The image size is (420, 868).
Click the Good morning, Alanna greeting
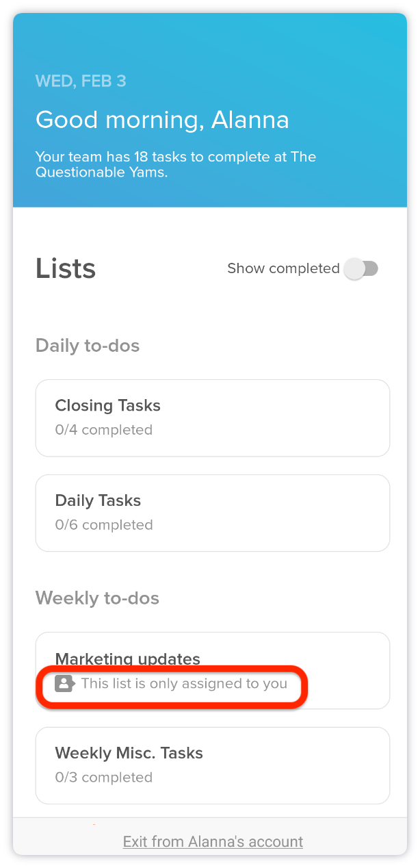(162, 120)
